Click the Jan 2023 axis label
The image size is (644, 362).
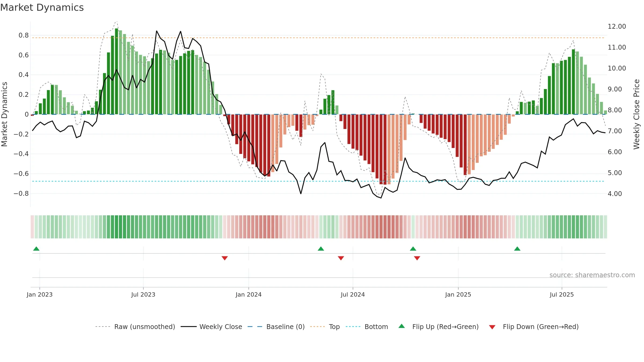coord(40,294)
